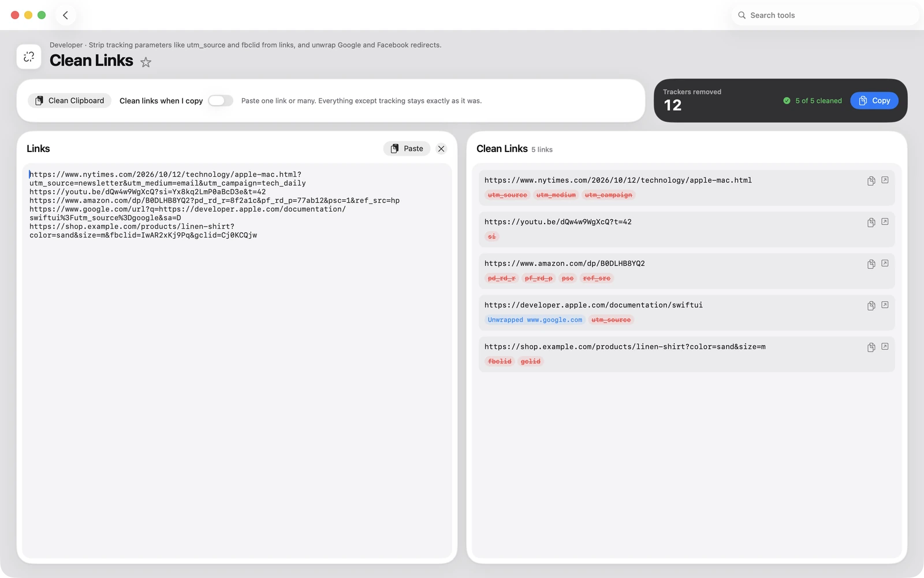
Task: Click the removed gclid tracker tag
Action: pos(531,362)
